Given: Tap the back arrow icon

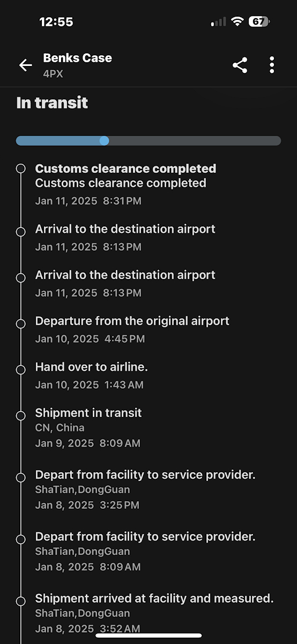Looking at the screenshot, I should tap(25, 65).
